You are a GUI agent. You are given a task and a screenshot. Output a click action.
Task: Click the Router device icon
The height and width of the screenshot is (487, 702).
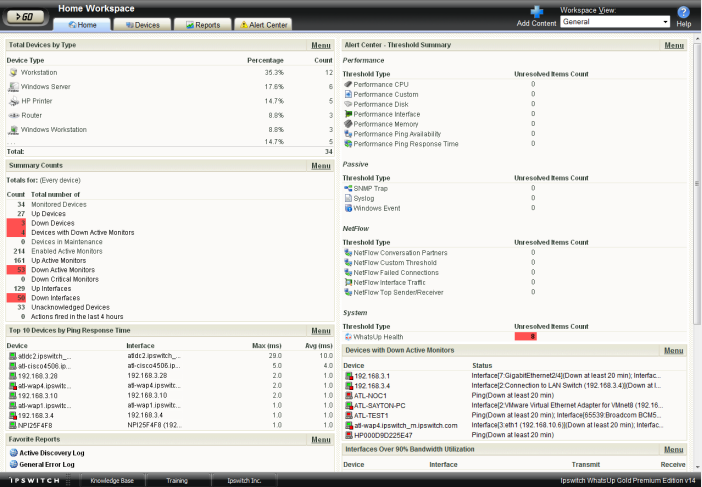(x=13, y=115)
